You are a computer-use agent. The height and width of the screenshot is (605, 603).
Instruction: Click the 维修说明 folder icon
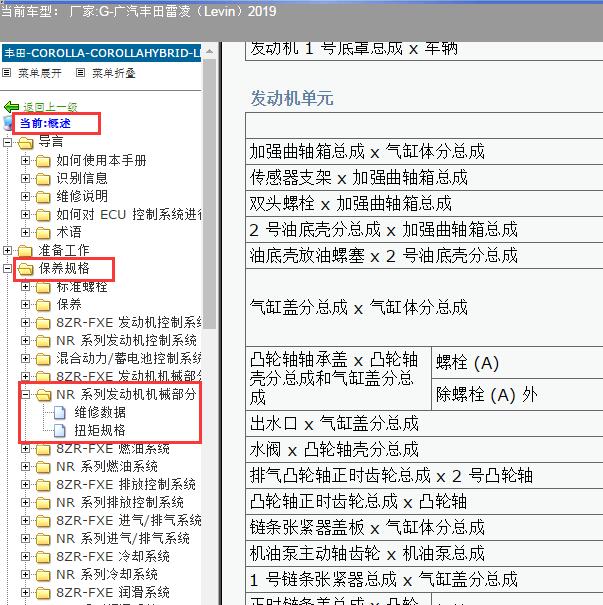point(43,197)
